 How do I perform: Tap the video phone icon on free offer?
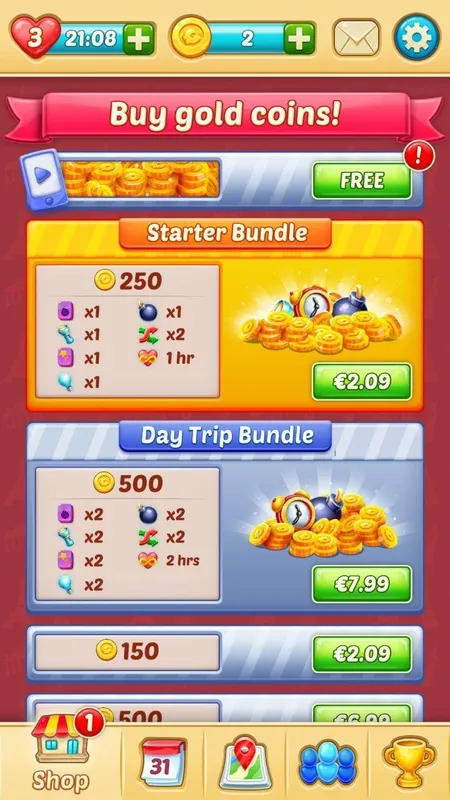click(x=44, y=180)
